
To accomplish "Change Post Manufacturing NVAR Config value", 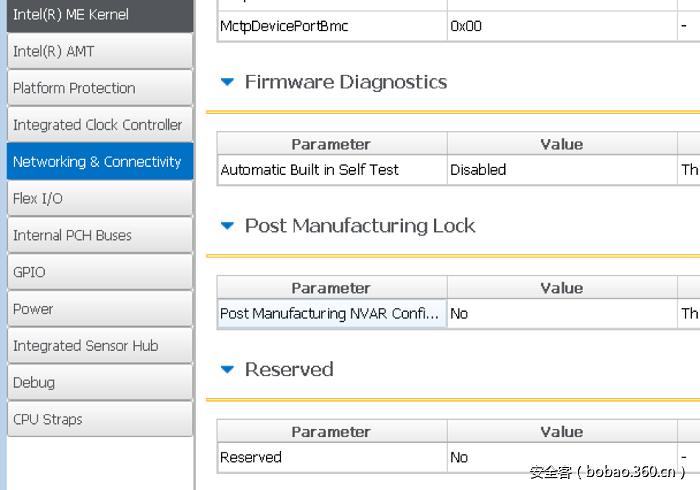I will point(560,314).
